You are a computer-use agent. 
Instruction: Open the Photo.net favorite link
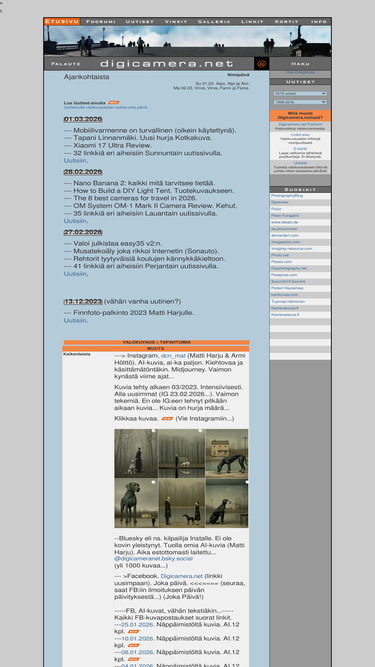coord(280,255)
